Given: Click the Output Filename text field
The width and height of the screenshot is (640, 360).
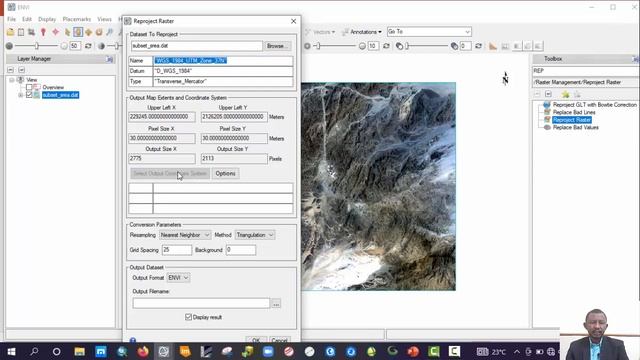Looking at the screenshot, I should (x=201, y=303).
